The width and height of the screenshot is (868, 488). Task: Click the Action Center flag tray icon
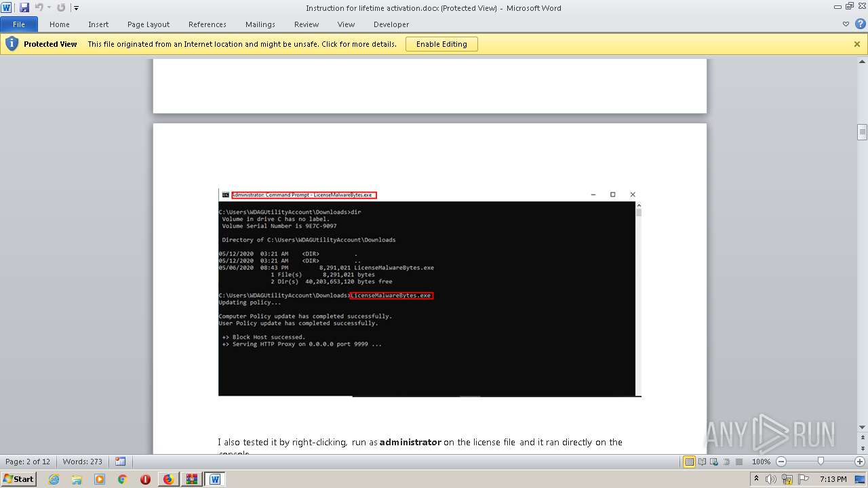802,479
